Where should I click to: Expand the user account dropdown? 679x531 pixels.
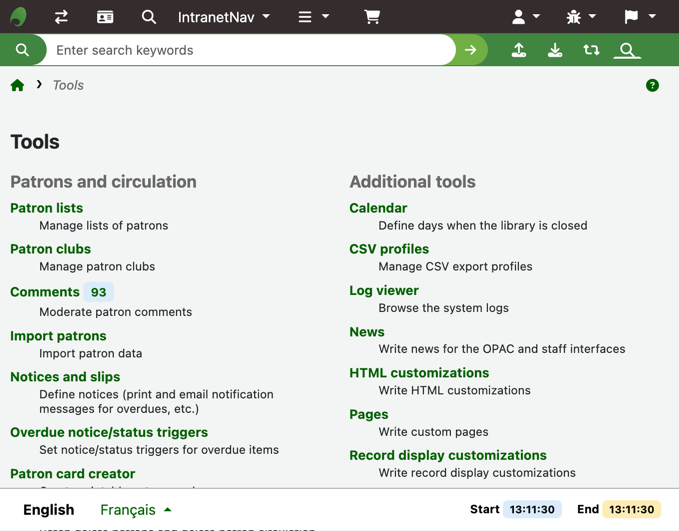(526, 17)
